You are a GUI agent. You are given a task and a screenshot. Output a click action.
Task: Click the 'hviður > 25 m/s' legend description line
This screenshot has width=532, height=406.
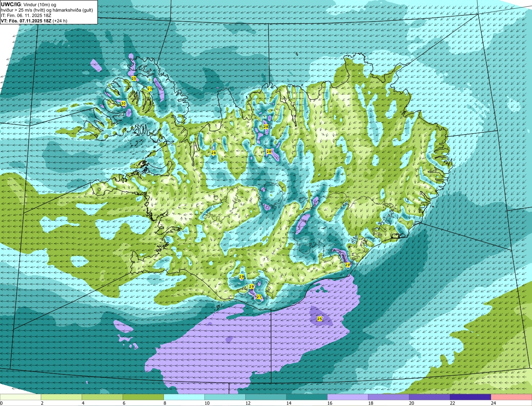(x=47, y=10)
